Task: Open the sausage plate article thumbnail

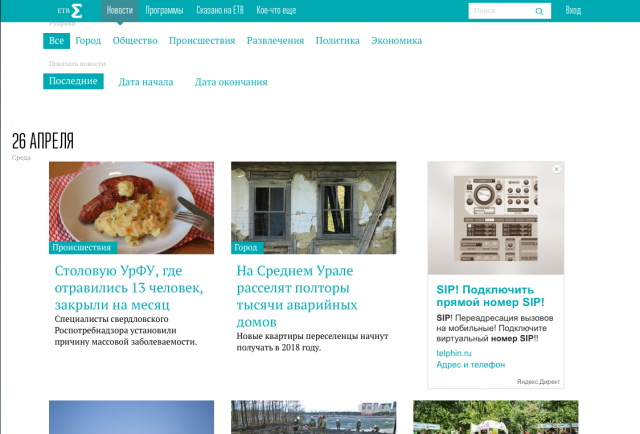Action: 131,207
